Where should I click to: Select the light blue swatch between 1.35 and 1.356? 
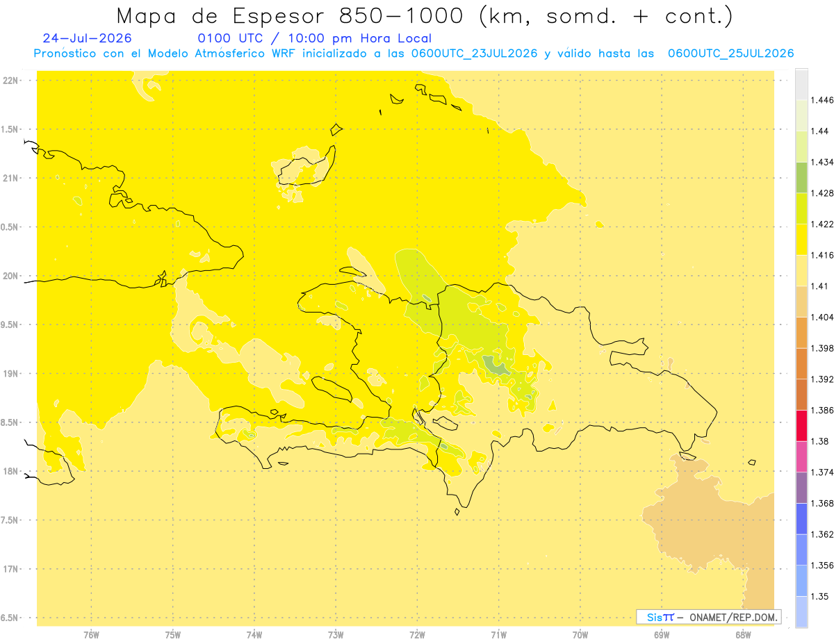[801, 581]
